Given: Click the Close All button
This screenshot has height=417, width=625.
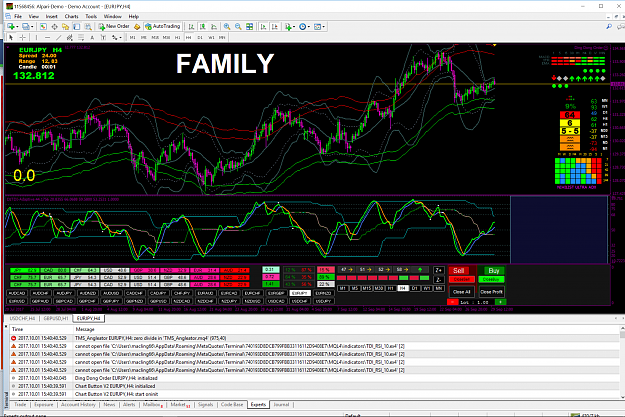Looking at the screenshot, I should point(462,292).
